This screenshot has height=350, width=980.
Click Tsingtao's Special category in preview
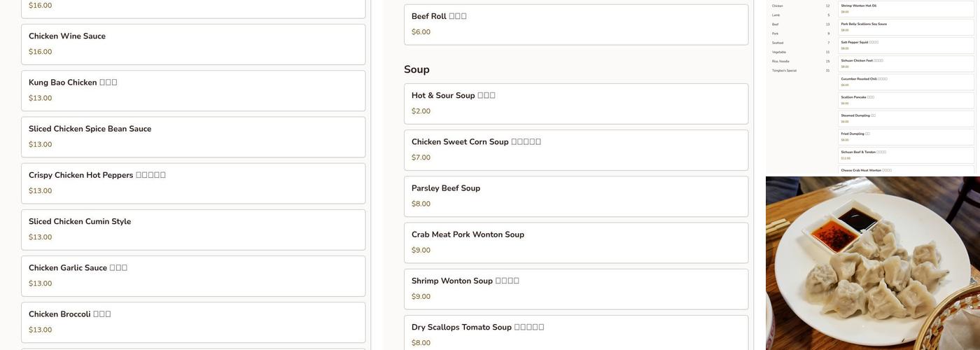(783, 70)
